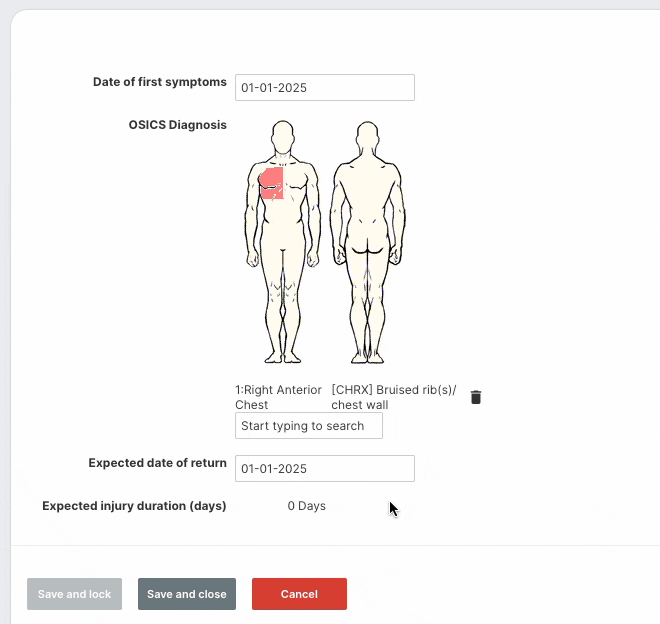Select the left knee on the front figure

click(x=291, y=291)
